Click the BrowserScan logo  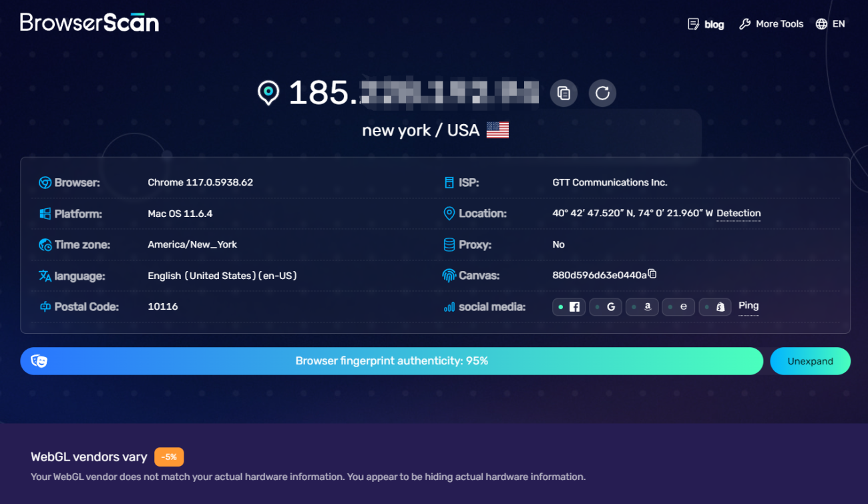[x=89, y=22]
